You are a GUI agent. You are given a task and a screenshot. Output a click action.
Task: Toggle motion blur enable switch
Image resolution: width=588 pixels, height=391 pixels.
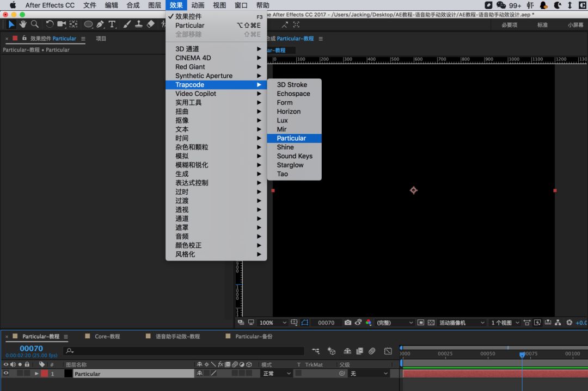point(372,351)
